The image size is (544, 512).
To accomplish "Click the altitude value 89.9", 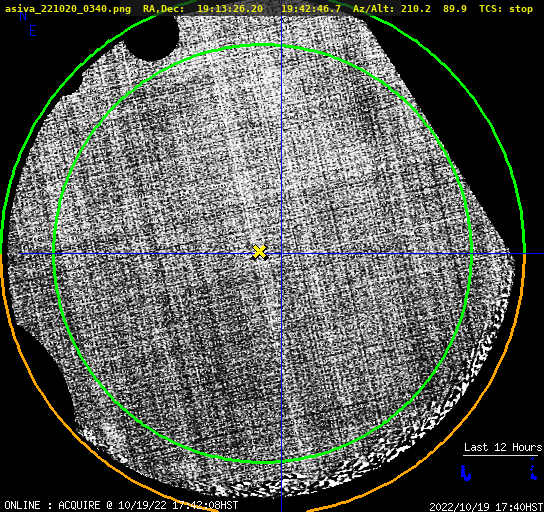I will (x=455, y=9).
